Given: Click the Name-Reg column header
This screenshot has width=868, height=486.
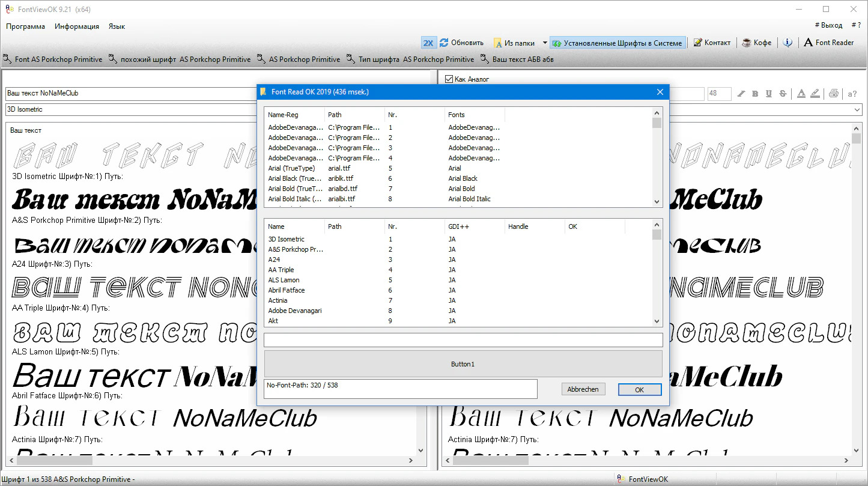Looking at the screenshot, I should point(294,115).
